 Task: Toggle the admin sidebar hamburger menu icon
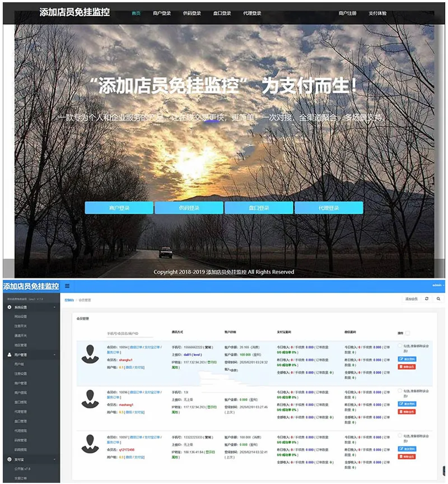(x=67, y=286)
